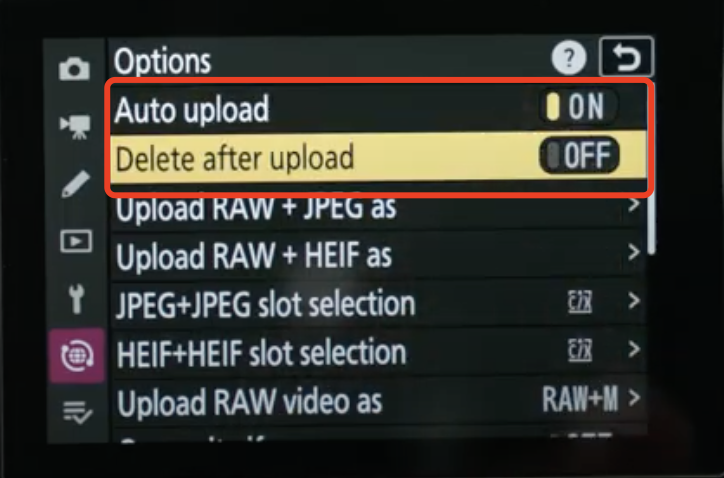
Task: Tap the back return arrow button
Action: point(626,57)
